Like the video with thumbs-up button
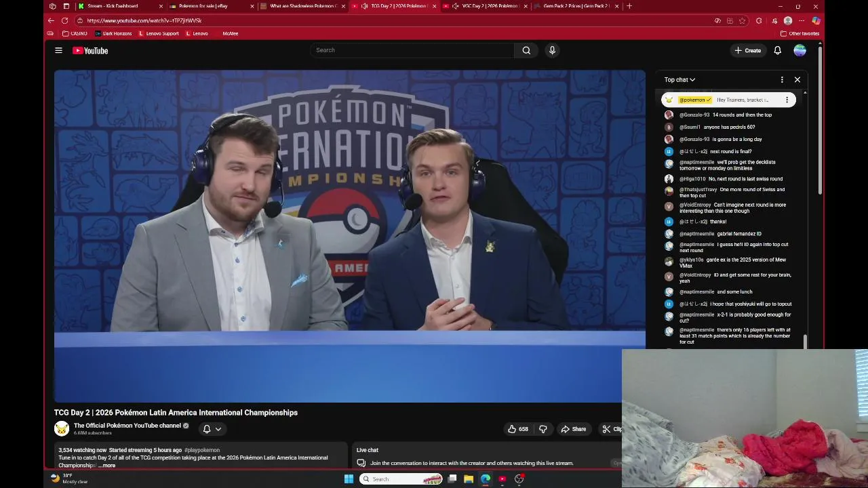Screen dimensions: 868x488 point(518,429)
